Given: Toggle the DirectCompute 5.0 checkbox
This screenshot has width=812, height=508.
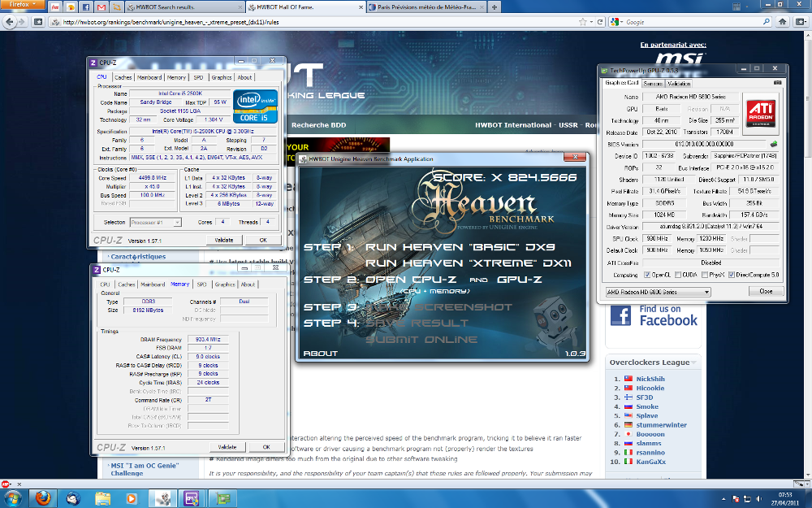Looking at the screenshot, I should coord(732,275).
